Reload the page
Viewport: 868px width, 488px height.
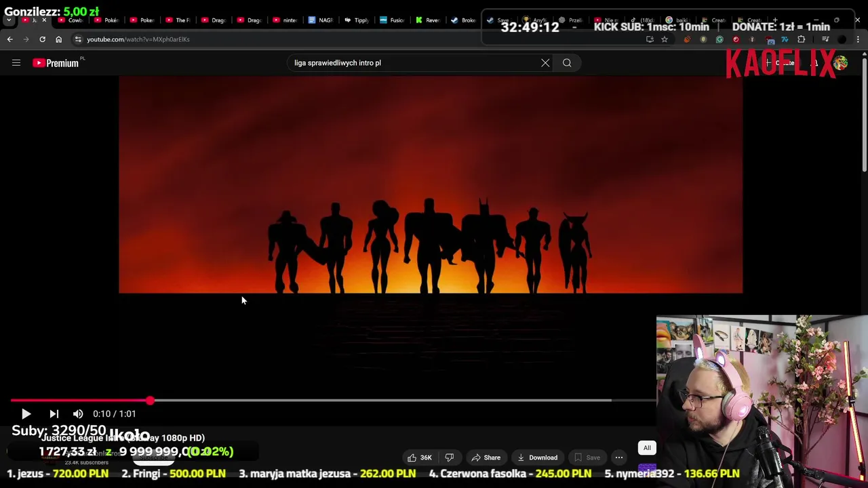(x=42, y=39)
